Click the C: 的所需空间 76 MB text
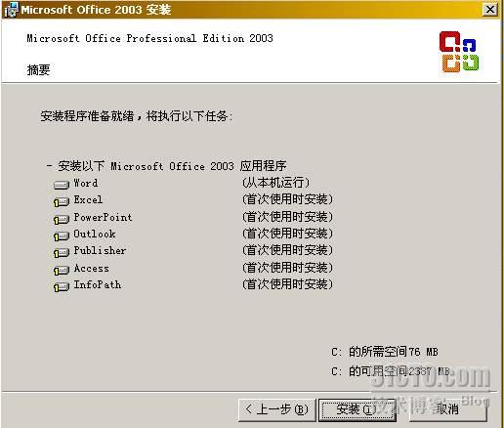504x428 pixels. click(385, 352)
